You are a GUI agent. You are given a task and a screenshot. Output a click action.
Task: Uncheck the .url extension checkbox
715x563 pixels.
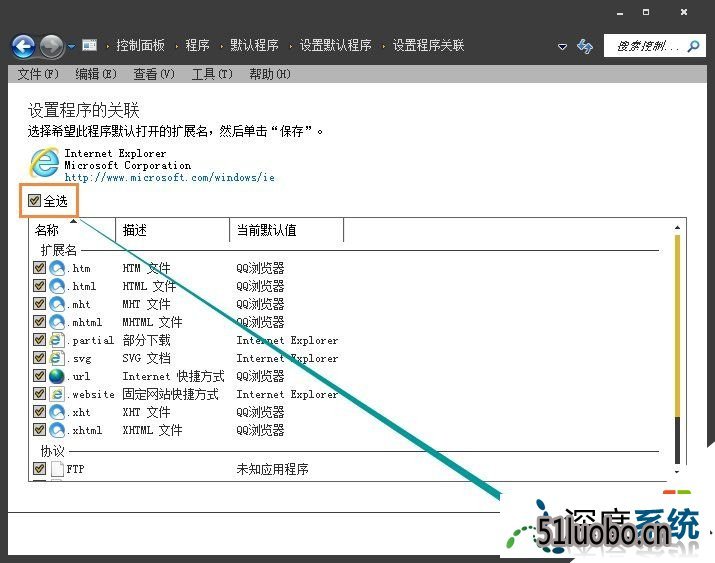coord(39,375)
